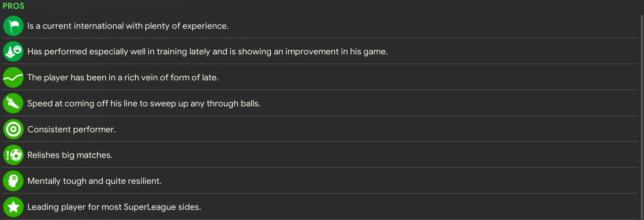
Task: Select the 'Consistent performer.' text
Action: 71,129
